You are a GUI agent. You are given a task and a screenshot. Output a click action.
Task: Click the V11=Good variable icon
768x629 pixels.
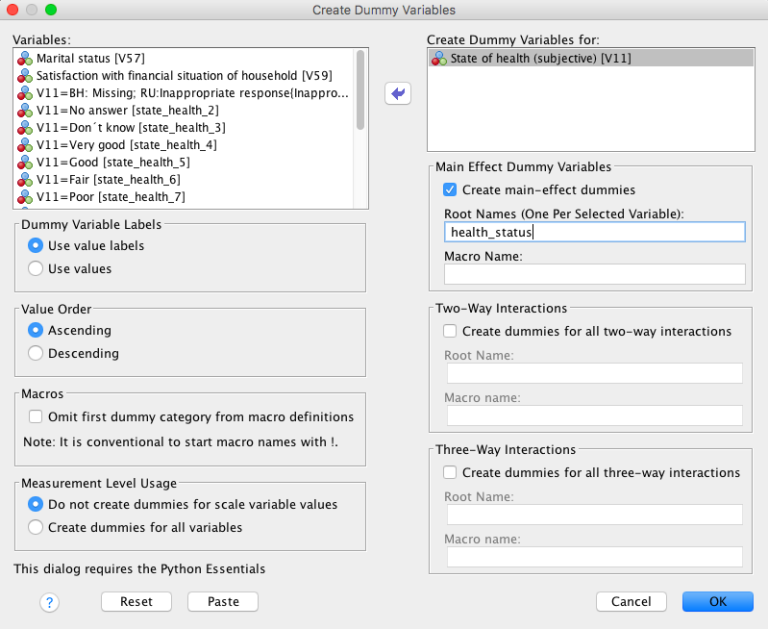(x=25, y=162)
